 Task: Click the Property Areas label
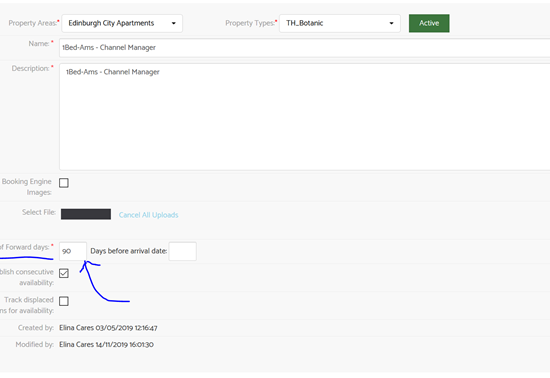tap(34, 23)
